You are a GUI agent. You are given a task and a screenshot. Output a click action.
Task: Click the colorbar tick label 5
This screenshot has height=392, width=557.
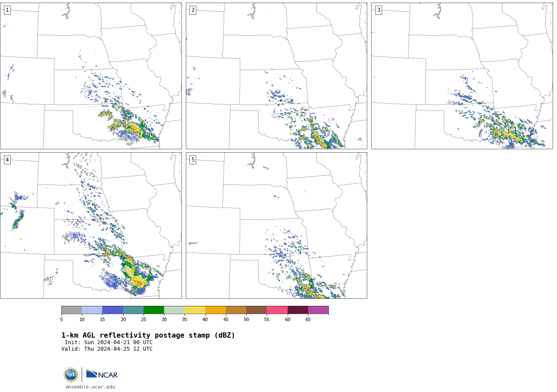(x=61, y=319)
